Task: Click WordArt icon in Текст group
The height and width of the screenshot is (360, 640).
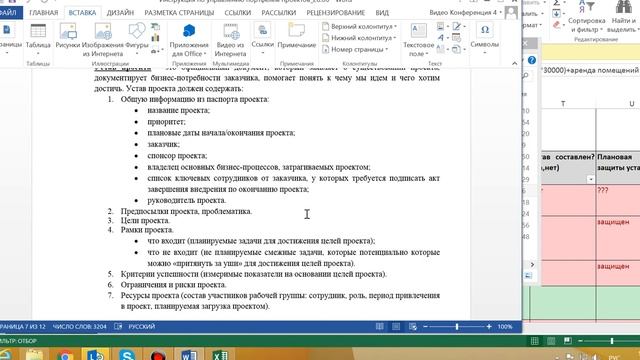Action: click(x=440, y=38)
